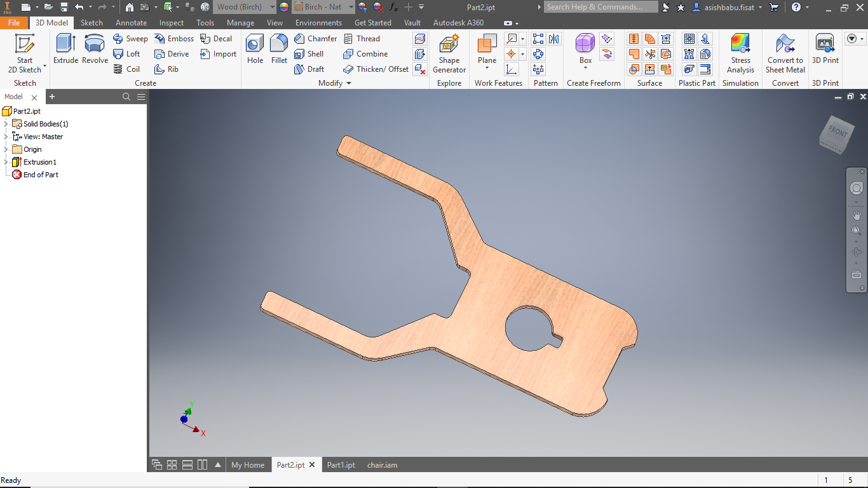Image resolution: width=868 pixels, height=488 pixels.
Task: Expand the Modify panel dropdown
Action: 349,83
